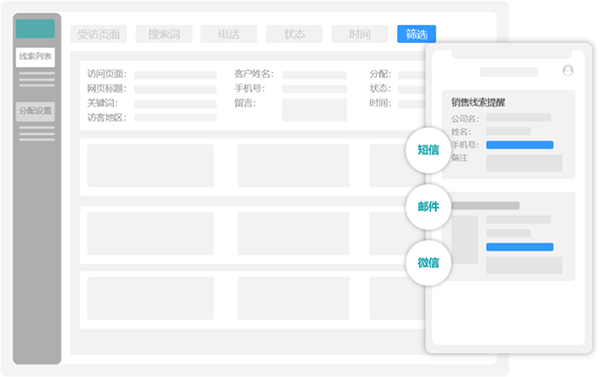This screenshot has height=377, width=600.
Task: Click the teal logo block in sidebar
Action: click(35, 29)
